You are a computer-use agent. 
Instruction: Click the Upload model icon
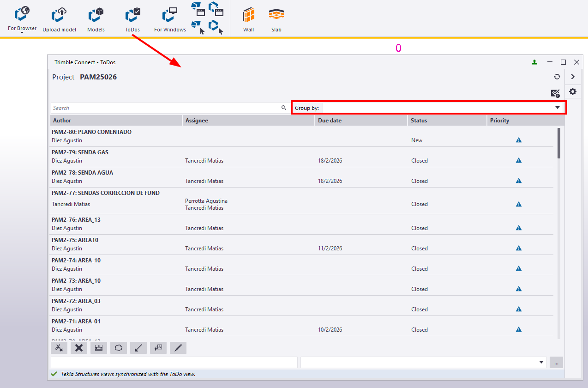[59, 19]
